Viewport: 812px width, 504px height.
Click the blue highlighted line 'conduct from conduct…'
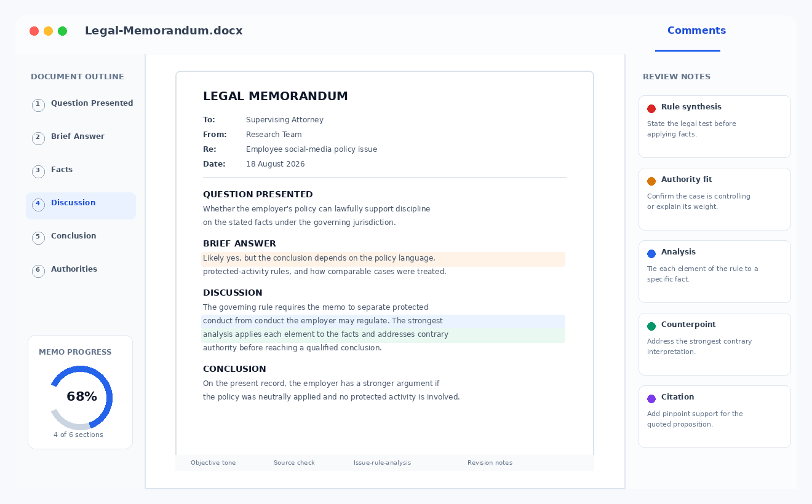[x=383, y=321]
